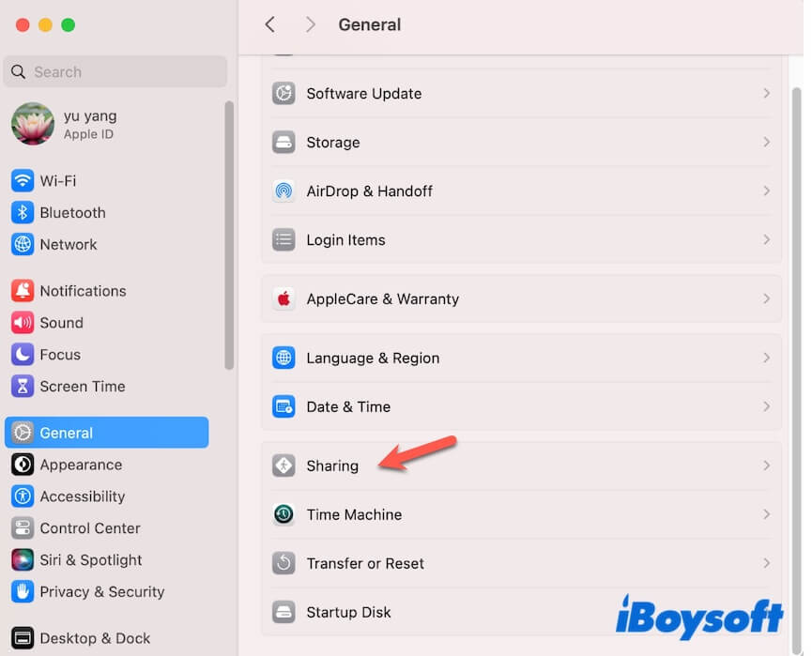Open Storage using its right chevron
Viewport: 812px width, 656px height.
(766, 143)
